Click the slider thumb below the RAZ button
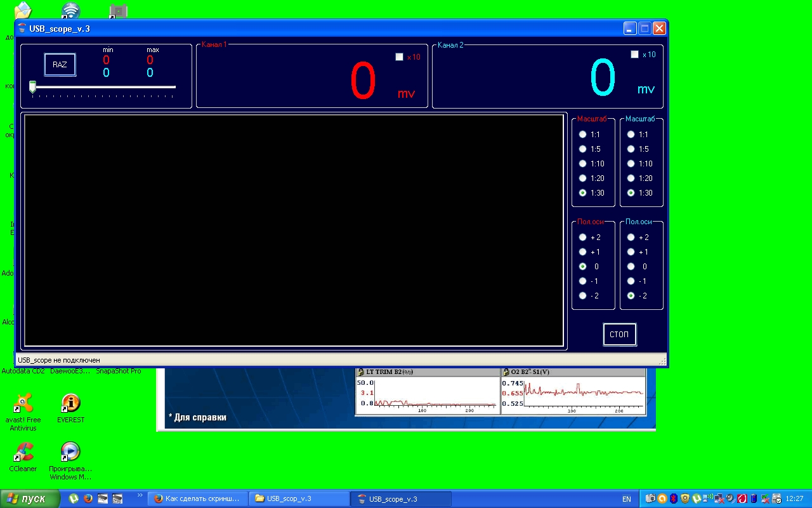Screen dimensions: 812x508 [x=32, y=87]
